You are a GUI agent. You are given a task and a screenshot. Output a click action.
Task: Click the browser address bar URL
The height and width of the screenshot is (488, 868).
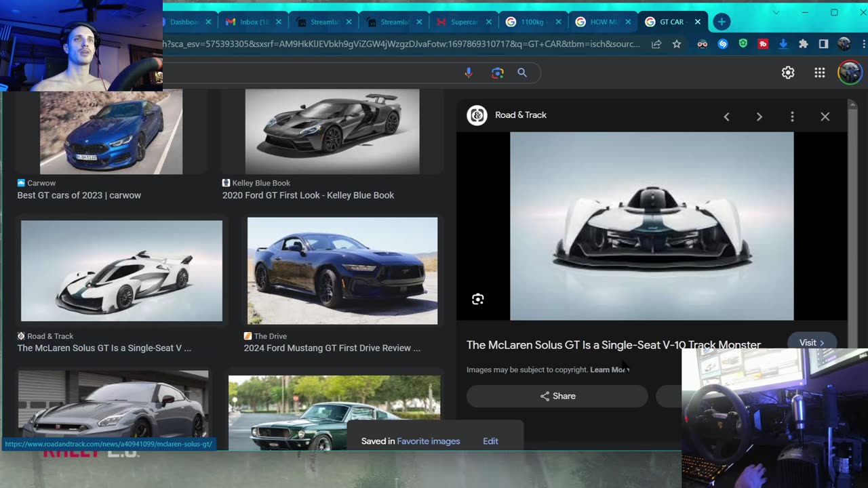401,44
